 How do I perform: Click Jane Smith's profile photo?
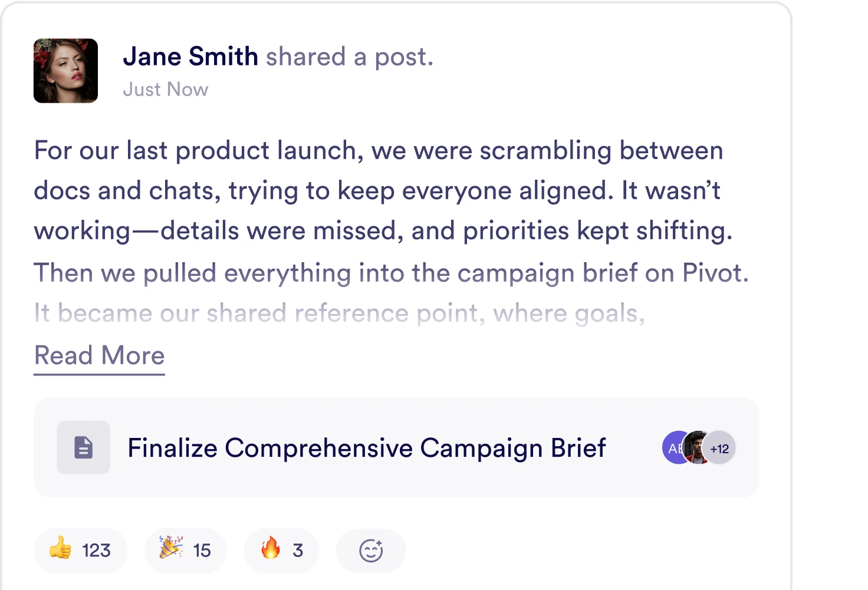pyautogui.click(x=65, y=71)
